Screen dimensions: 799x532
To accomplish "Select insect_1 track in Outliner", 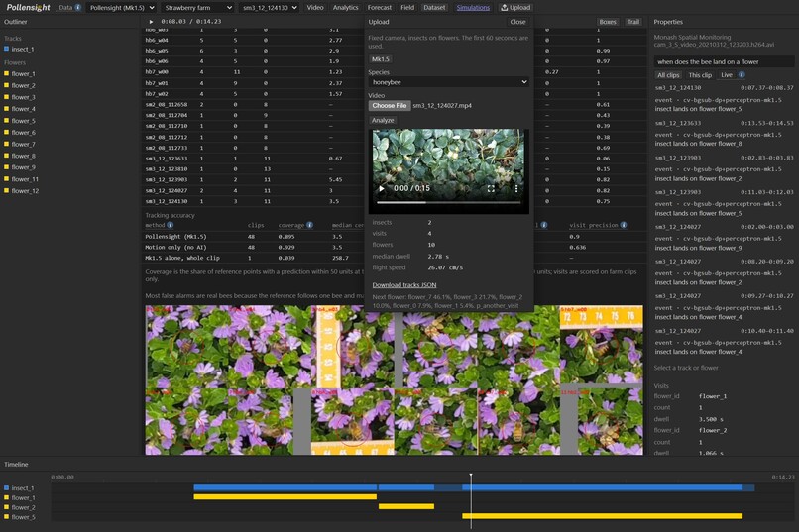I will point(23,50).
